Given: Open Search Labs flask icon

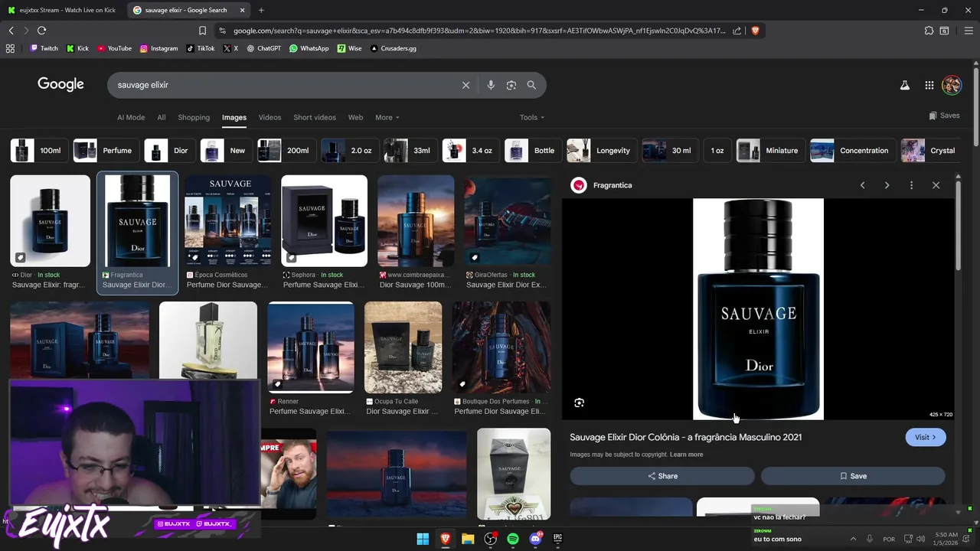Looking at the screenshot, I should (x=905, y=86).
